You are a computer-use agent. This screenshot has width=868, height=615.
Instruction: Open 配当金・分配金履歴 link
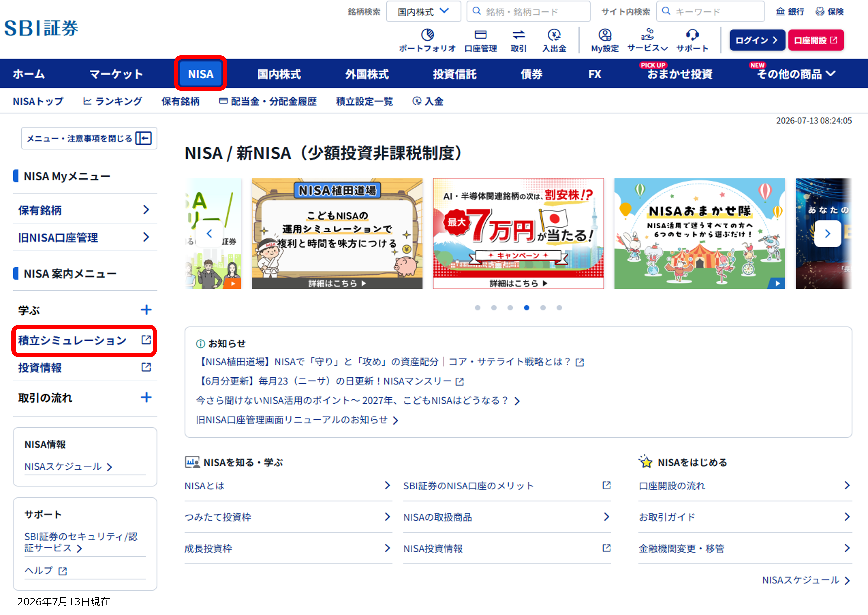pos(268,101)
